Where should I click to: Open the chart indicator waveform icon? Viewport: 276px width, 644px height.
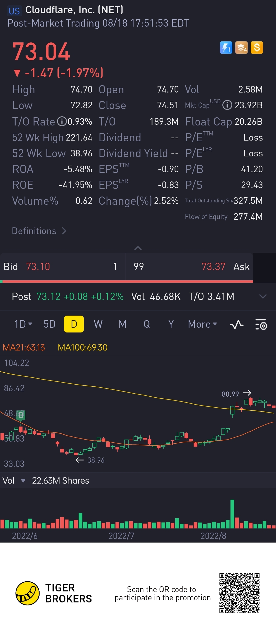click(237, 325)
